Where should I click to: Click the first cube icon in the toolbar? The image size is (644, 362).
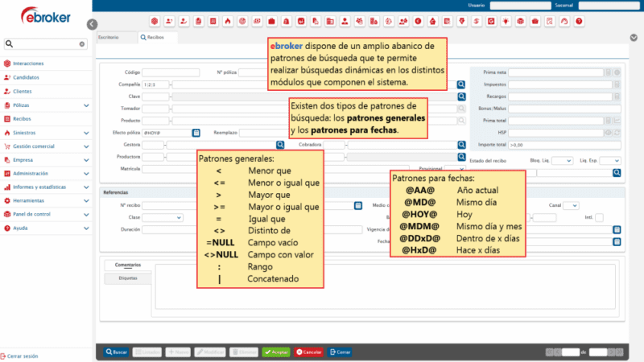point(155,22)
